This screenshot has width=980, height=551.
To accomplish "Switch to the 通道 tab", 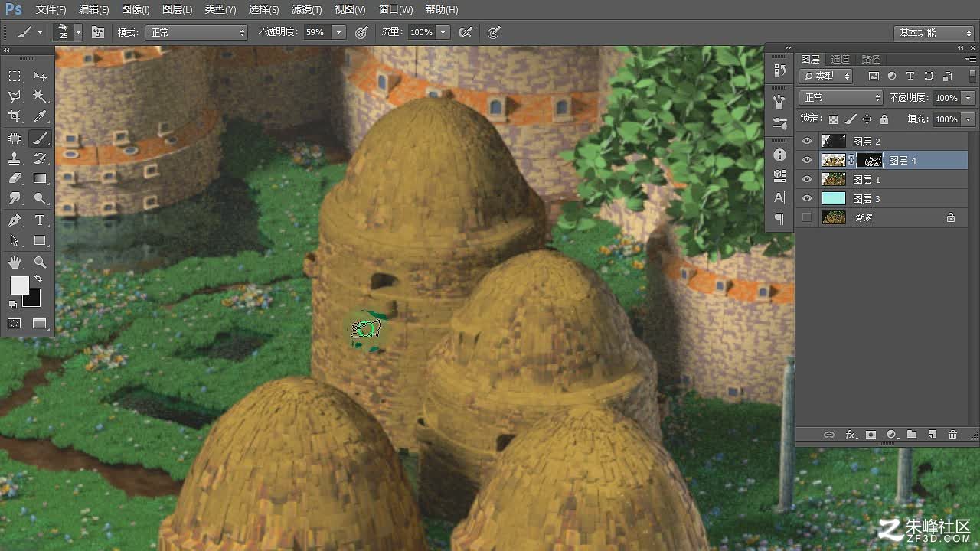I will tap(840, 59).
